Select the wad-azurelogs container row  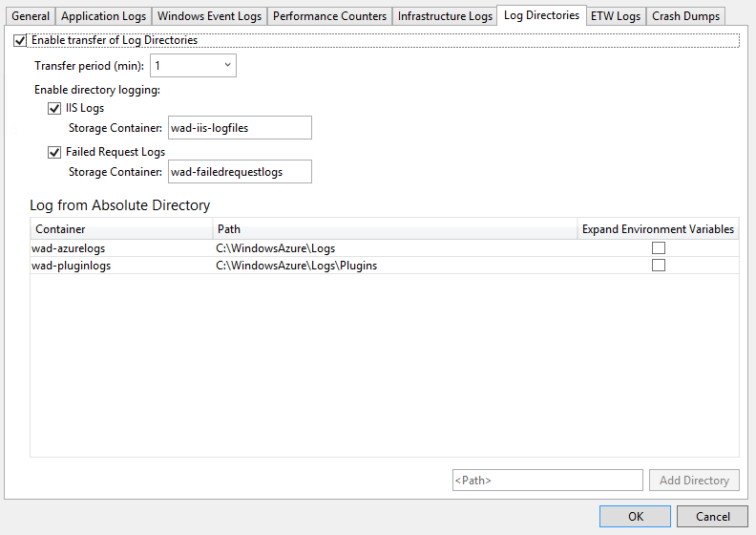pyautogui.click(x=69, y=248)
